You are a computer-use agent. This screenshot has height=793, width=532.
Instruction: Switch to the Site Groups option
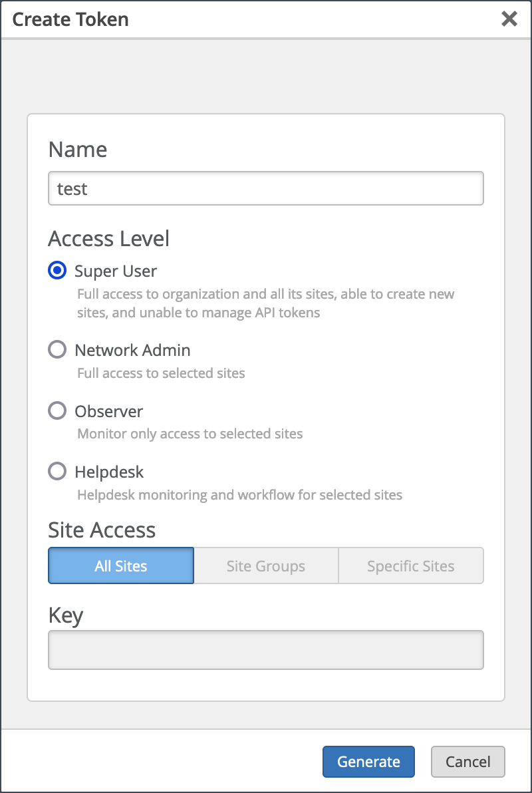coord(266,566)
